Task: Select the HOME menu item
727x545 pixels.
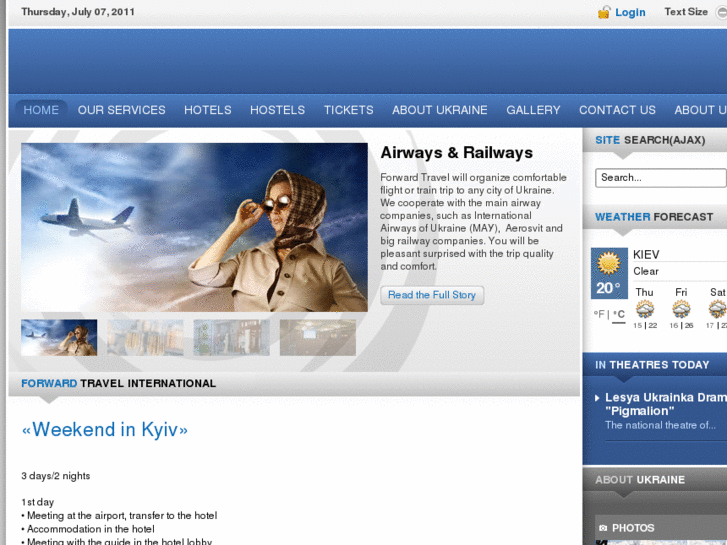Action: (x=41, y=110)
